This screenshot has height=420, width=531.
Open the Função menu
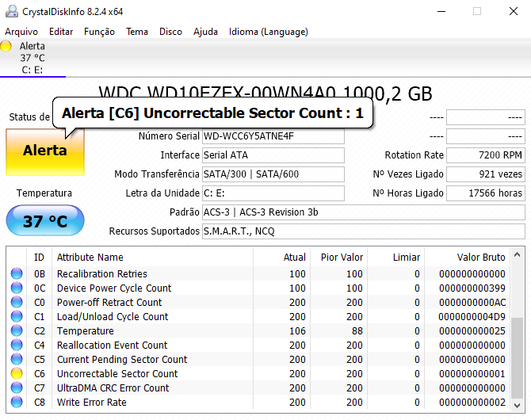click(99, 32)
